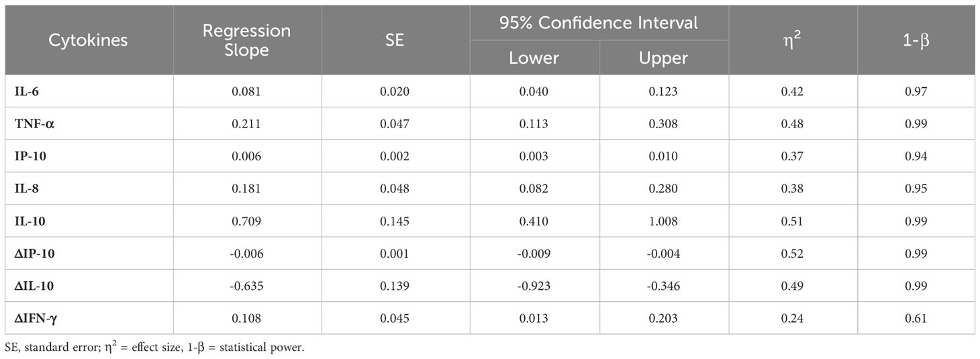Select the ΔIFN-γ row label
This screenshot has height=359, width=980.
click(x=36, y=317)
